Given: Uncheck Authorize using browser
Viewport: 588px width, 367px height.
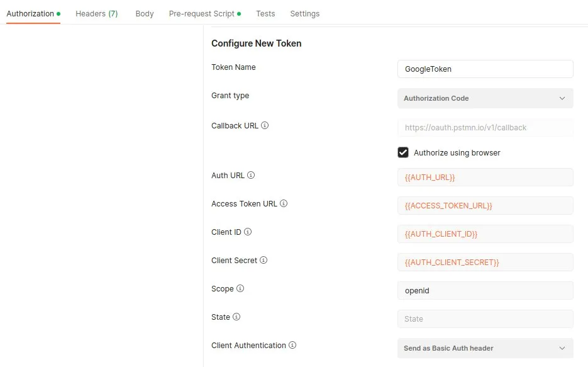Looking at the screenshot, I should [x=402, y=152].
